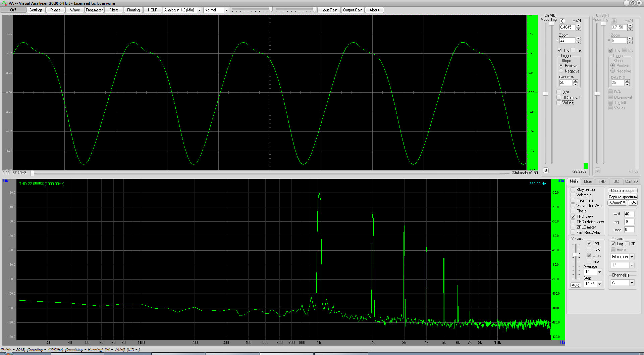The width and height of the screenshot is (644, 355).
Task: Increase Ch A ms/d with up arrow
Action: pyautogui.click(x=578, y=26)
